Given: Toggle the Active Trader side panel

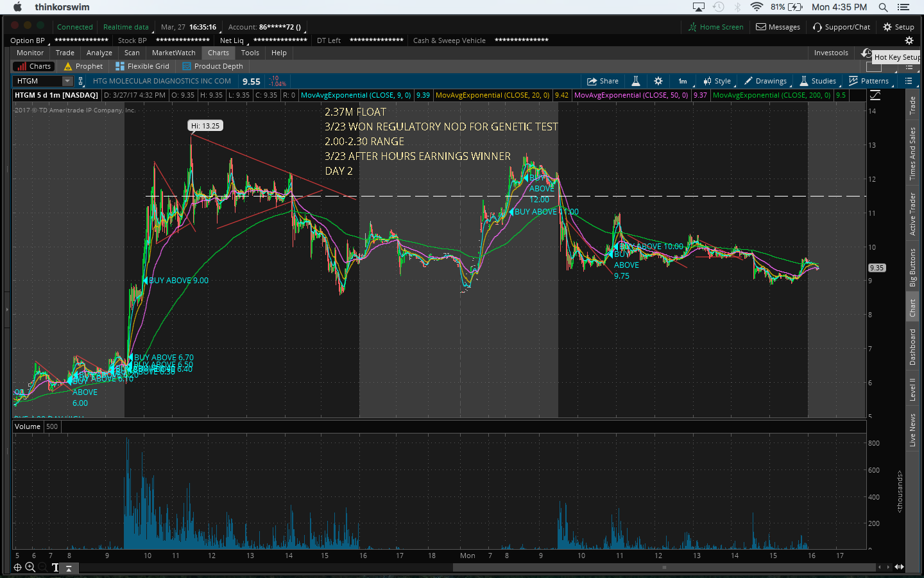Looking at the screenshot, I should (x=912, y=214).
